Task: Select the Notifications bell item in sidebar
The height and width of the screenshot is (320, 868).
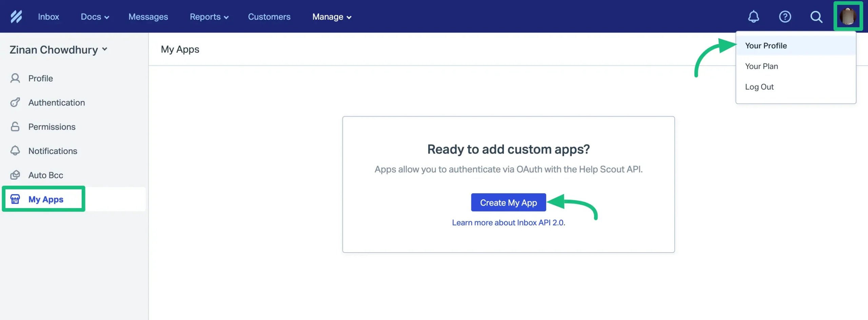Action: click(53, 151)
